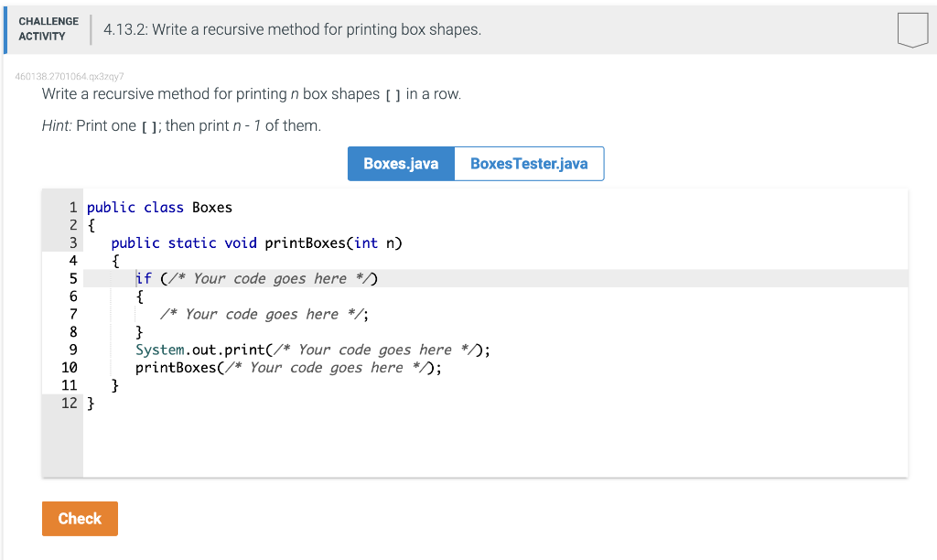Viewport: 937px width, 560px height.
Task: Select the Boxes.java tab
Action: (400, 163)
